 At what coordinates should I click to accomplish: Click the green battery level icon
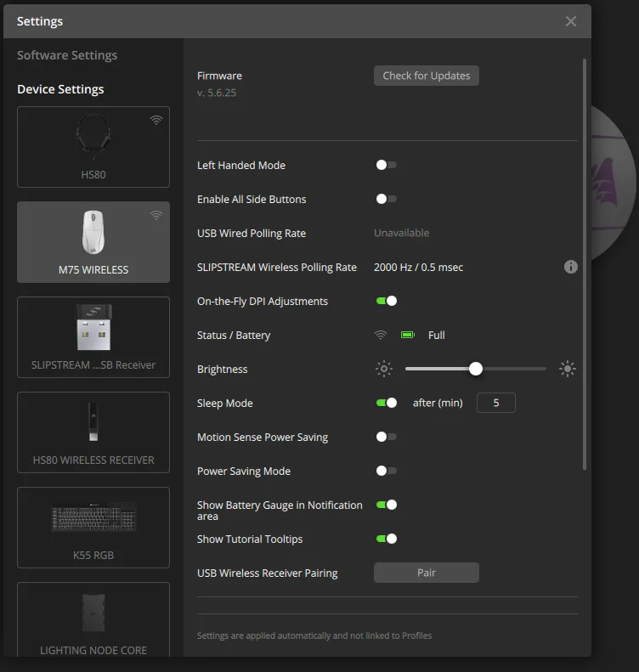point(408,335)
